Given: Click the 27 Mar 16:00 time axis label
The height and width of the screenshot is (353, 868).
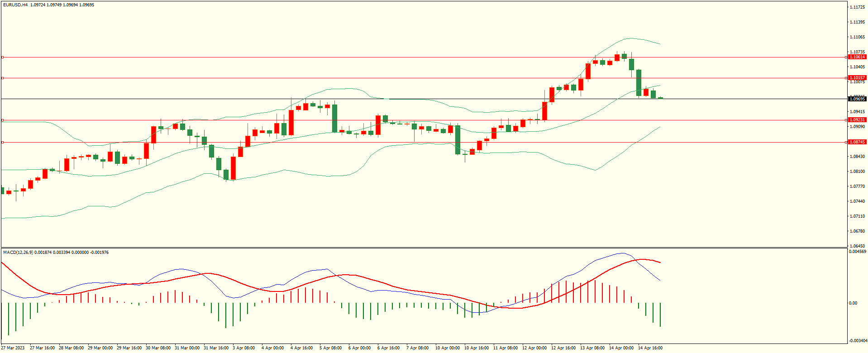Looking at the screenshot, I should (x=42, y=348).
